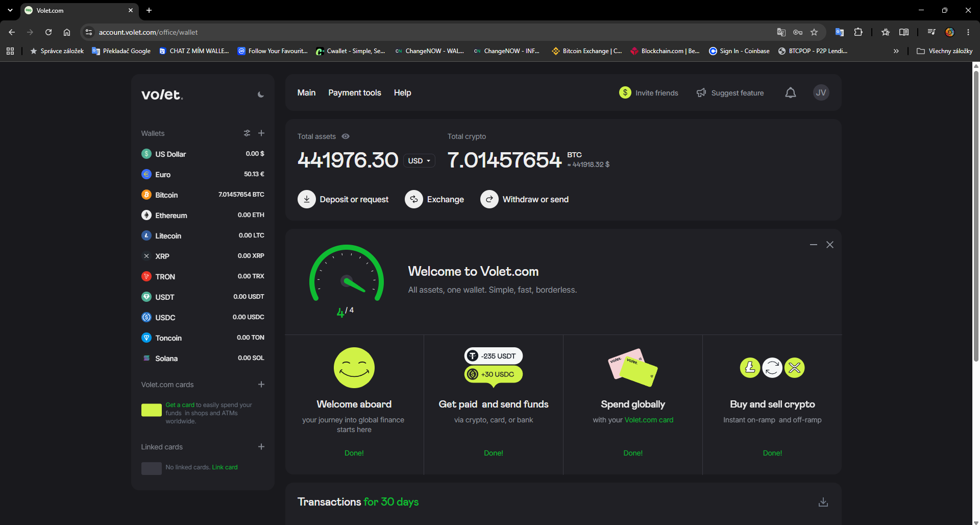Screen dimensions: 980x525
Task: Click the Get a card link
Action: click(x=180, y=405)
